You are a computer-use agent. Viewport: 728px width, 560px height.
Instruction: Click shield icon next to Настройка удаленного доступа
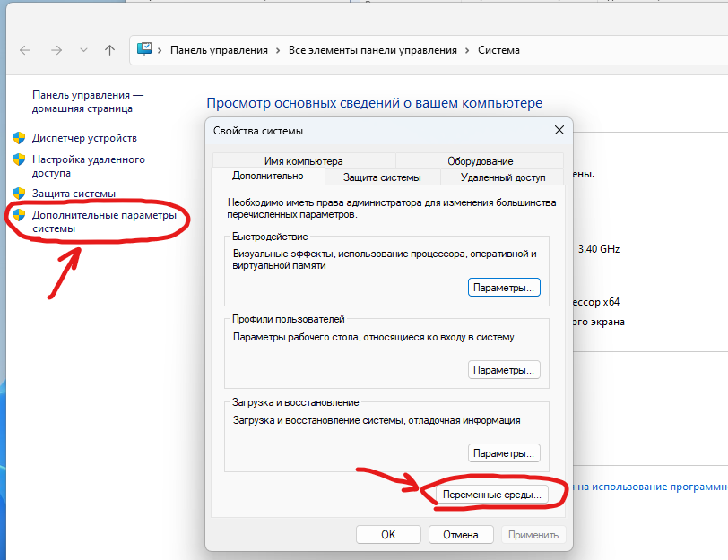18,159
